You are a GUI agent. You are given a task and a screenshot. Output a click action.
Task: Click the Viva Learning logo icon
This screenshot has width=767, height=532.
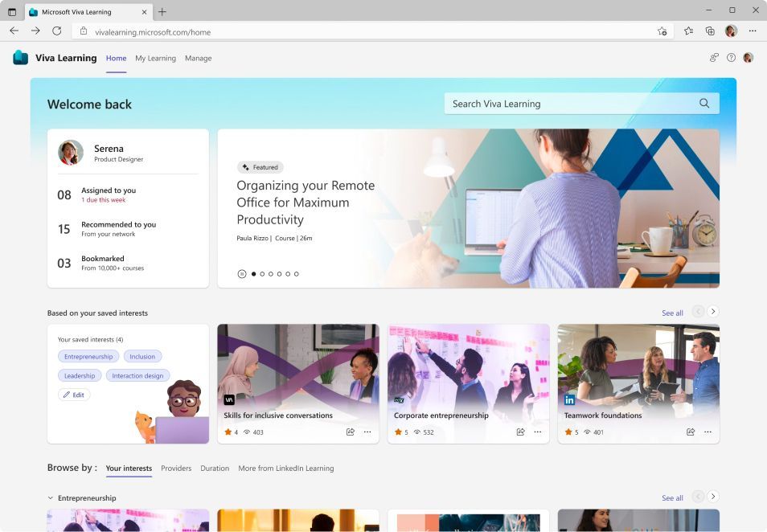click(x=21, y=58)
